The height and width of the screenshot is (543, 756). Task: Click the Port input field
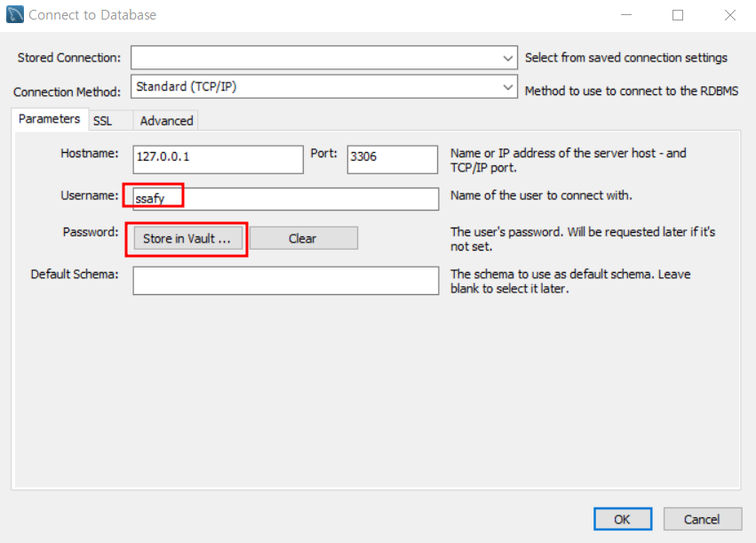pyautogui.click(x=393, y=160)
